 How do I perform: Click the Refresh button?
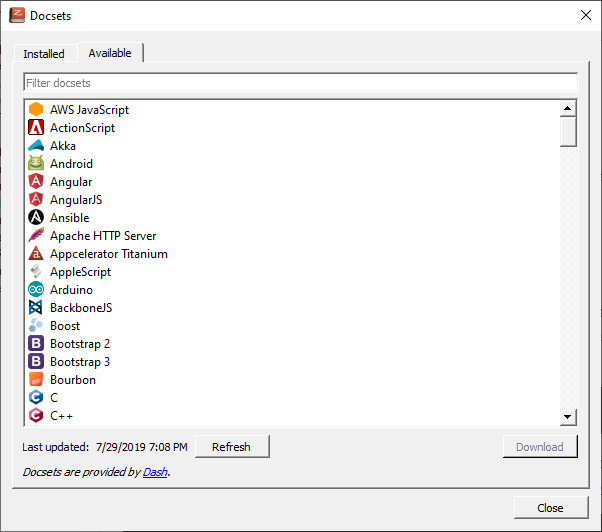click(x=232, y=446)
